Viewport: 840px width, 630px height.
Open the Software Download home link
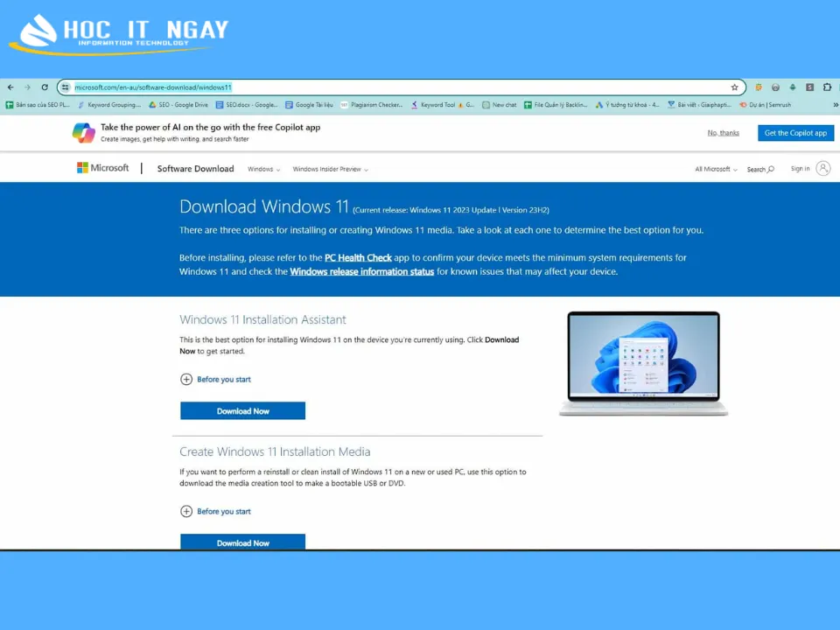[195, 169]
